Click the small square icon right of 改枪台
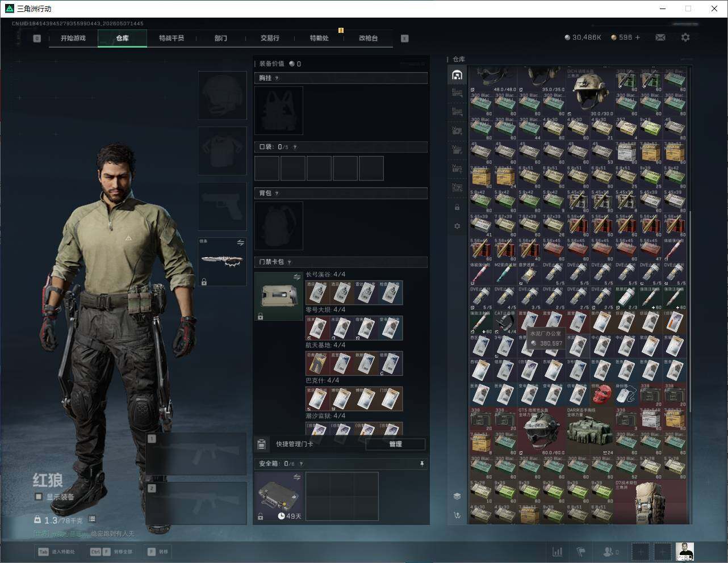The height and width of the screenshot is (563, 728). tap(405, 39)
